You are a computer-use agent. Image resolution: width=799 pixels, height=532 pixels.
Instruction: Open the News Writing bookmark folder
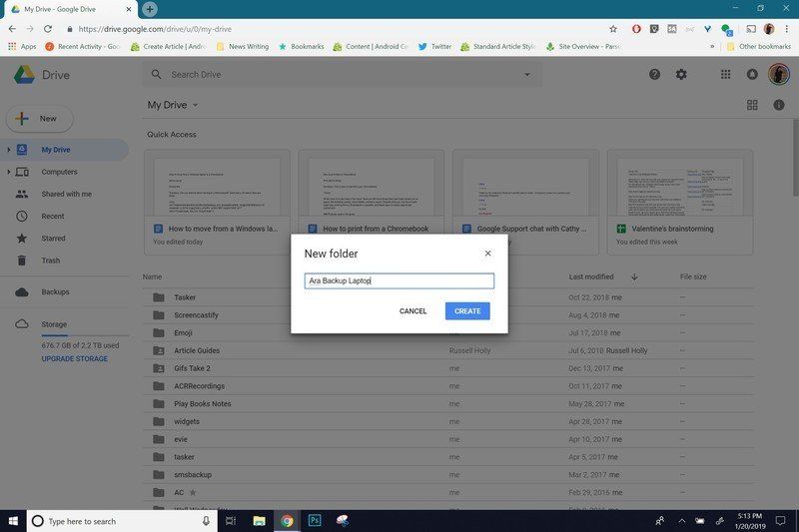[243, 46]
